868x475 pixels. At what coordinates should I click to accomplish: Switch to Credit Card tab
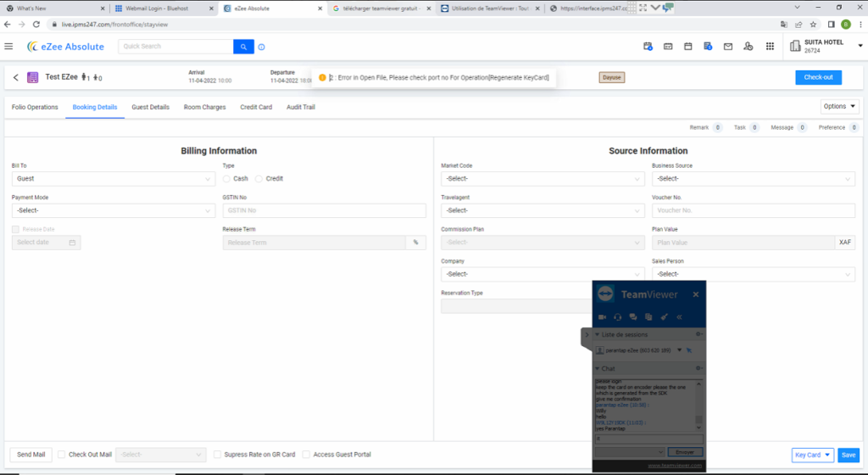pos(256,108)
